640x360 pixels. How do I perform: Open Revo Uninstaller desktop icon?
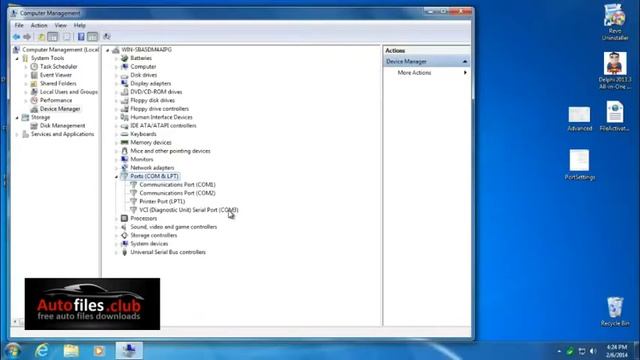(x=615, y=22)
